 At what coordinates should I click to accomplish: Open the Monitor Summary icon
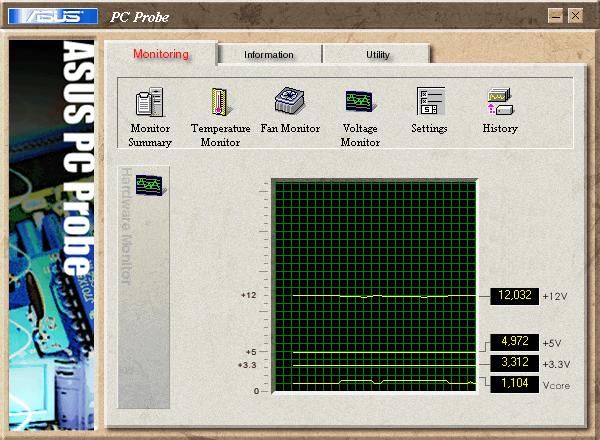(x=150, y=102)
